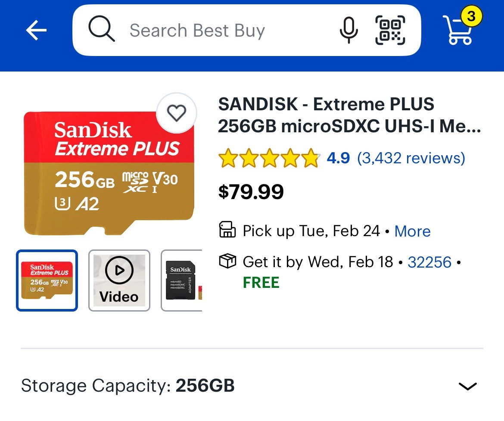504x421 pixels.
Task: Tap the back arrow icon
Action: point(36,31)
